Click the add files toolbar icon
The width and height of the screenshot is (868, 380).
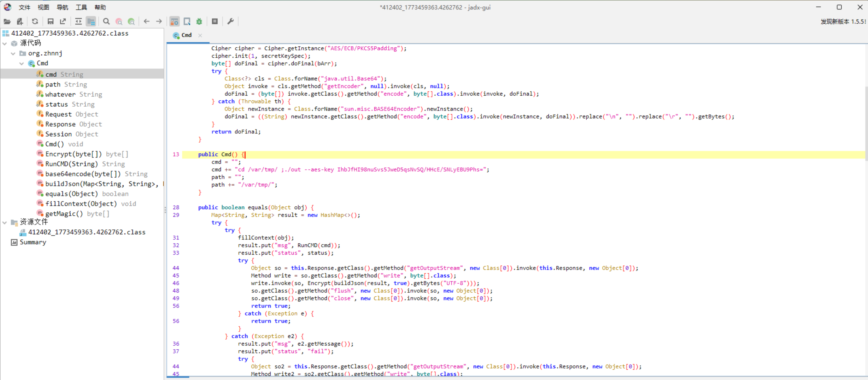point(20,21)
